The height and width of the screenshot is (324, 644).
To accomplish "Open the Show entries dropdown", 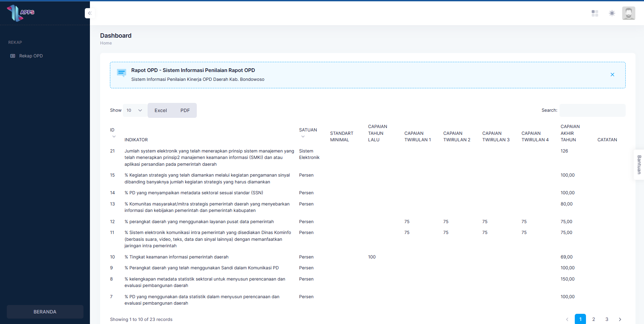I will [x=135, y=110].
